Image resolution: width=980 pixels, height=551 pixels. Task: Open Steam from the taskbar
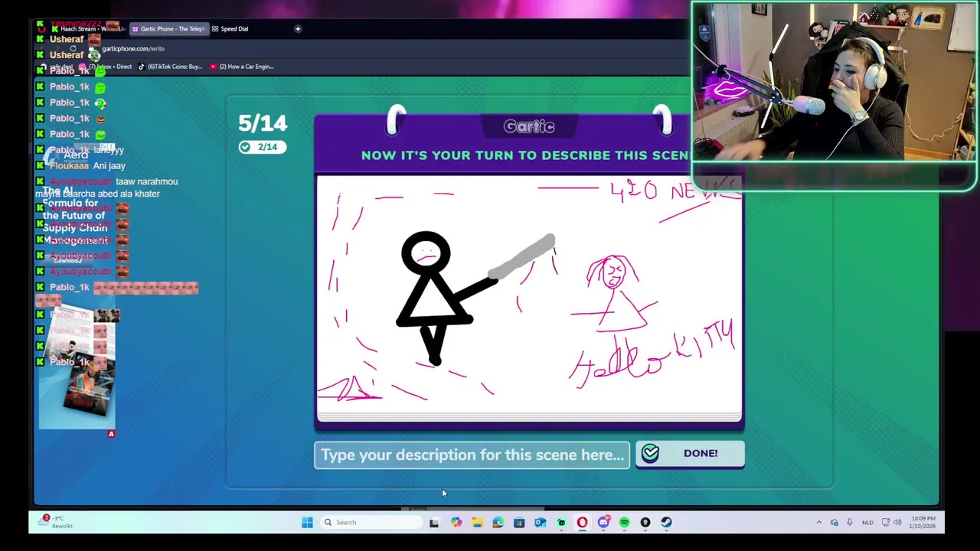pyautogui.click(x=666, y=523)
